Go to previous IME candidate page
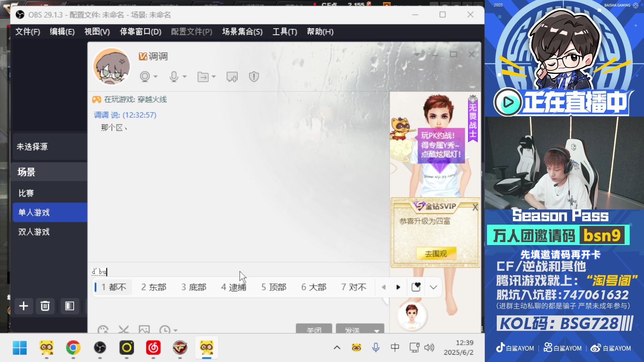This screenshot has height=362, width=644. pos(384,287)
